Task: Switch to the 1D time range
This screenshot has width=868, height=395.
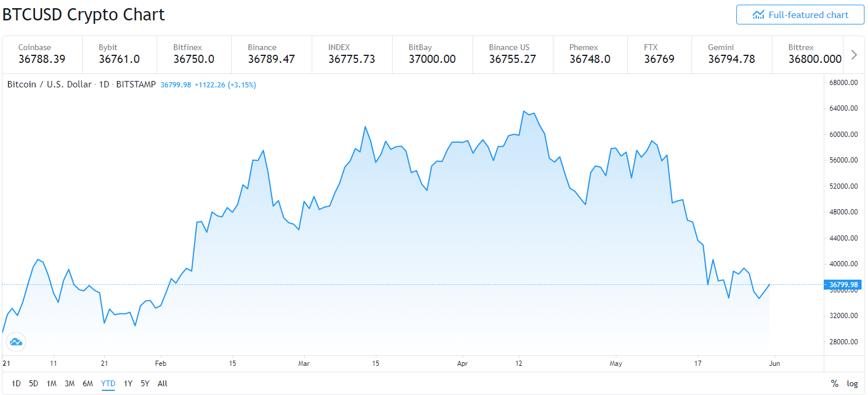Action: (16, 383)
